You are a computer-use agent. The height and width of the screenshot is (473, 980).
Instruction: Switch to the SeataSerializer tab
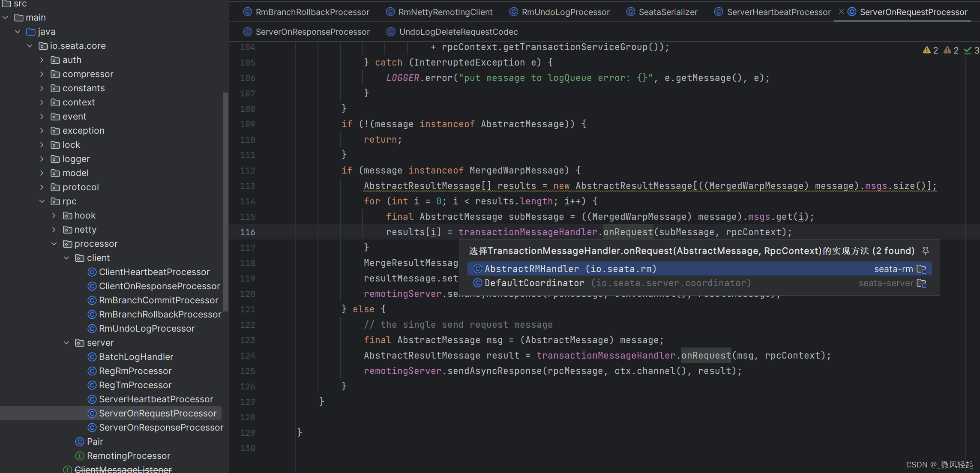[x=662, y=12]
